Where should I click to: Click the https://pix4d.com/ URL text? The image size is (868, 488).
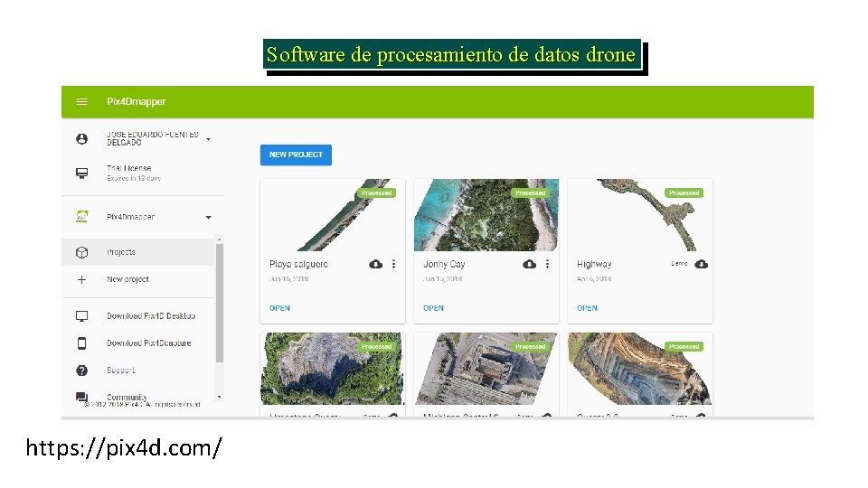point(124,447)
